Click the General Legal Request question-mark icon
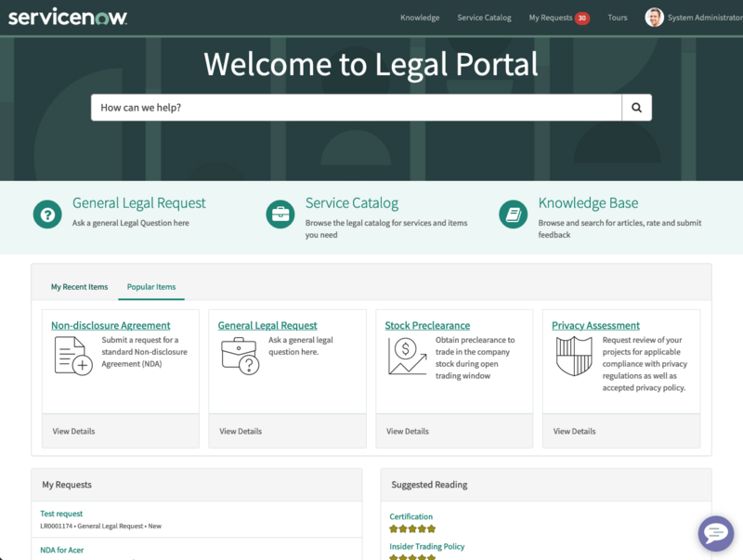 click(x=47, y=215)
